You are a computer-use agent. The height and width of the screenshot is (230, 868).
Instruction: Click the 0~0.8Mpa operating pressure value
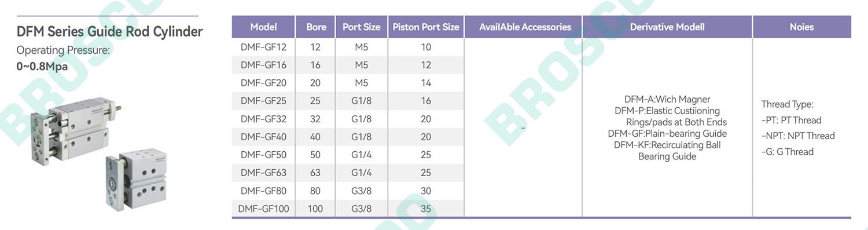[42, 66]
